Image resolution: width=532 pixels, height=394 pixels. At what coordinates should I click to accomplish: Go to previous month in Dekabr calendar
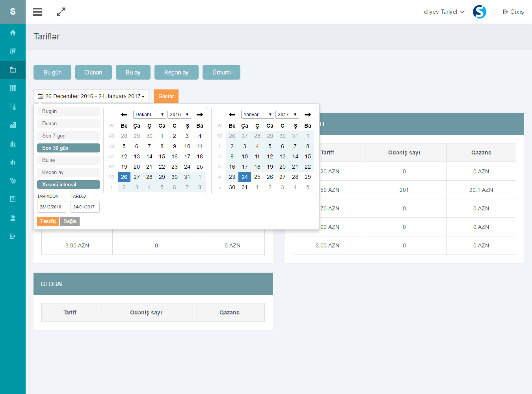point(124,115)
